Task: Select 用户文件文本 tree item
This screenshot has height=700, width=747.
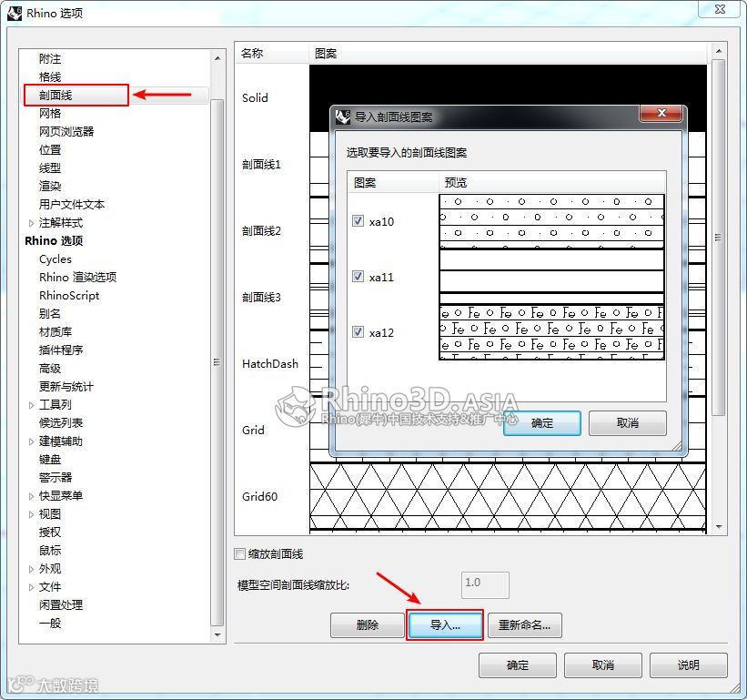Action: 72,204
